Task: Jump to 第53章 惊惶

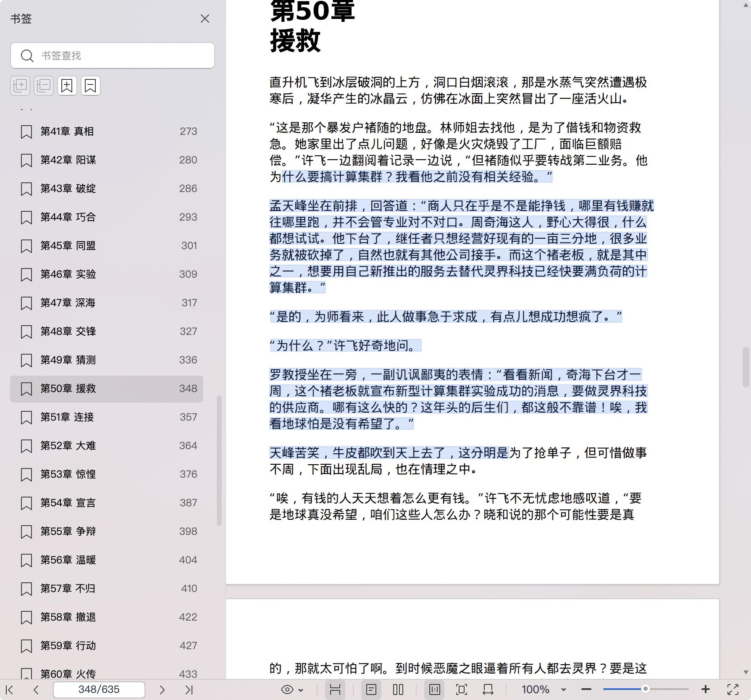Action: pos(107,474)
